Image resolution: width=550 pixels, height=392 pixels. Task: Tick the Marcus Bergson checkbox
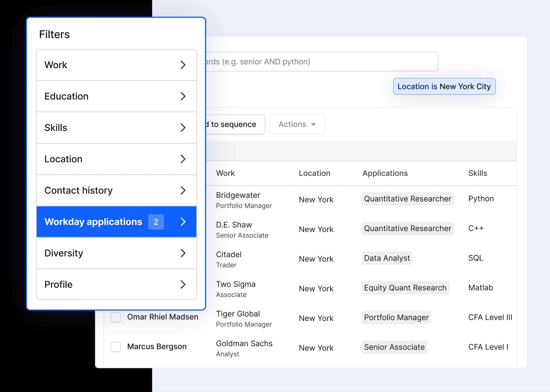pos(115,347)
